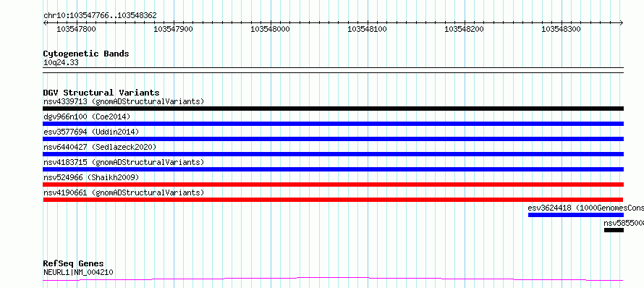Click the left arrow of the ruler
This screenshot has width=644, height=288.
click(45, 22)
